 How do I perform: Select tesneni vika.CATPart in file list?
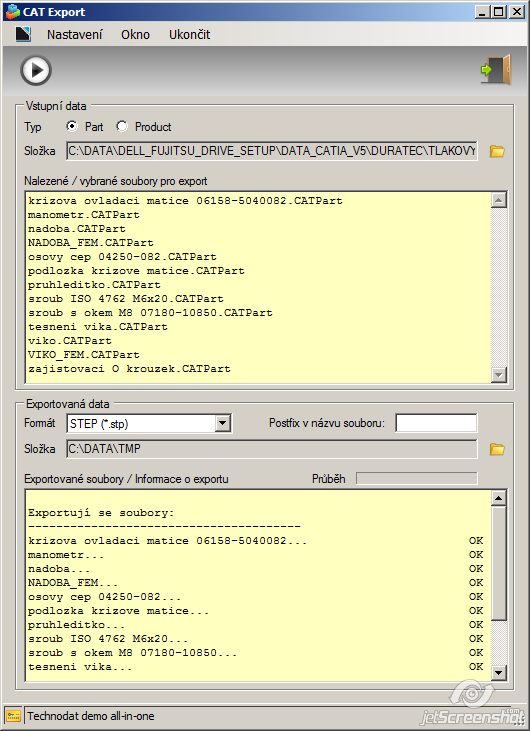(97, 327)
